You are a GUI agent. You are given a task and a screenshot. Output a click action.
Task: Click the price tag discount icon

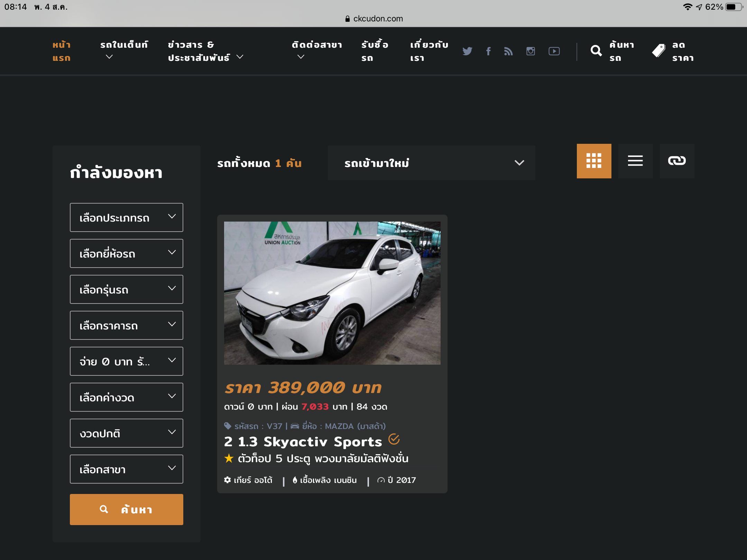[659, 51]
